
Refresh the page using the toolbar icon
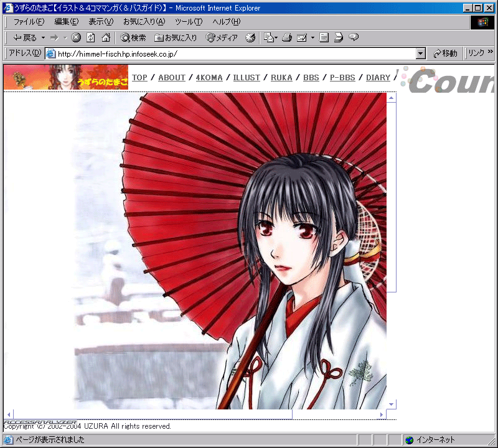pyautogui.click(x=91, y=38)
